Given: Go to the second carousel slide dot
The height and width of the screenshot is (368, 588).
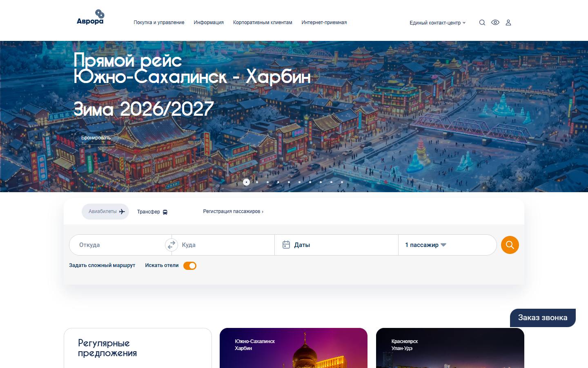Looking at the screenshot, I should pos(257,182).
